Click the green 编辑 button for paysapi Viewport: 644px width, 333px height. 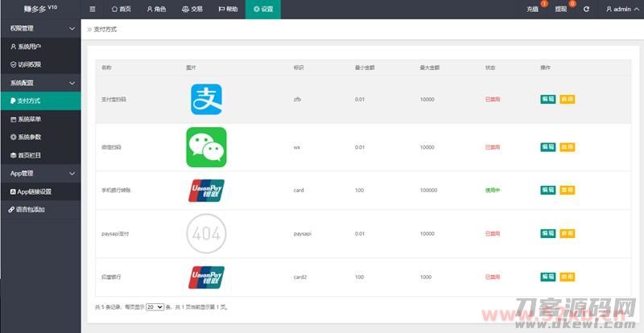pos(548,233)
